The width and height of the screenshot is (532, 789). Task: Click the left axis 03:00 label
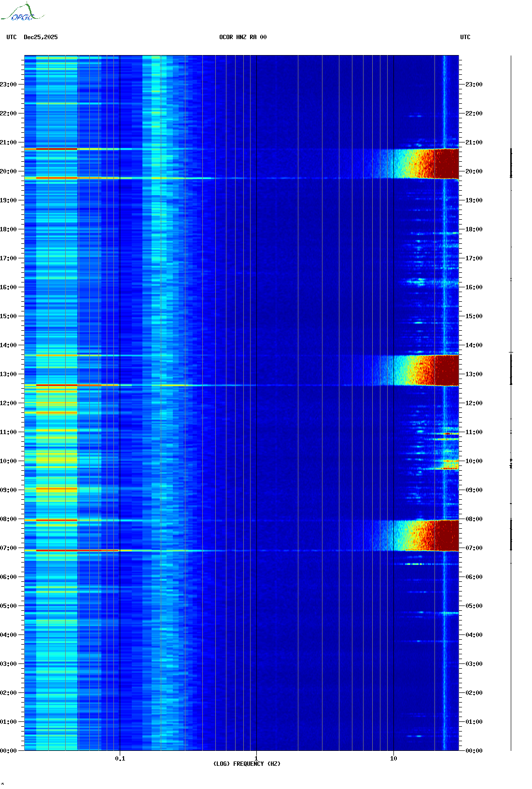(8, 664)
